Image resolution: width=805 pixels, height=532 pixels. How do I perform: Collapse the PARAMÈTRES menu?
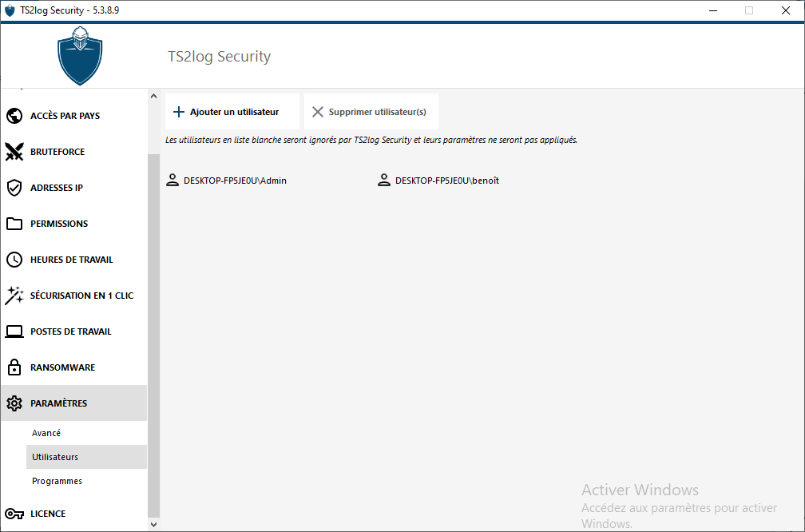[74, 403]
